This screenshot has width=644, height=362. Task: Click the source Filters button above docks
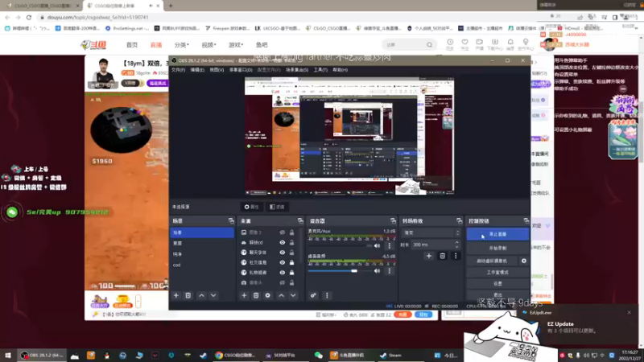coord(277,207)
